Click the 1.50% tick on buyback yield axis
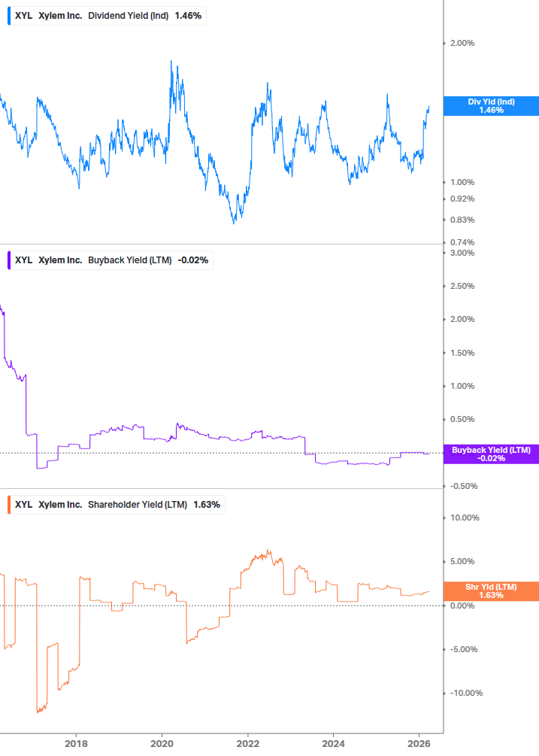539x756 pixels. [462, 353]
